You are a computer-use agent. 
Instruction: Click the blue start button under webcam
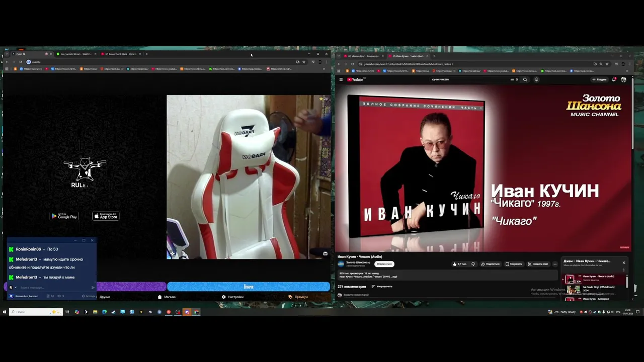coord(249,287)
